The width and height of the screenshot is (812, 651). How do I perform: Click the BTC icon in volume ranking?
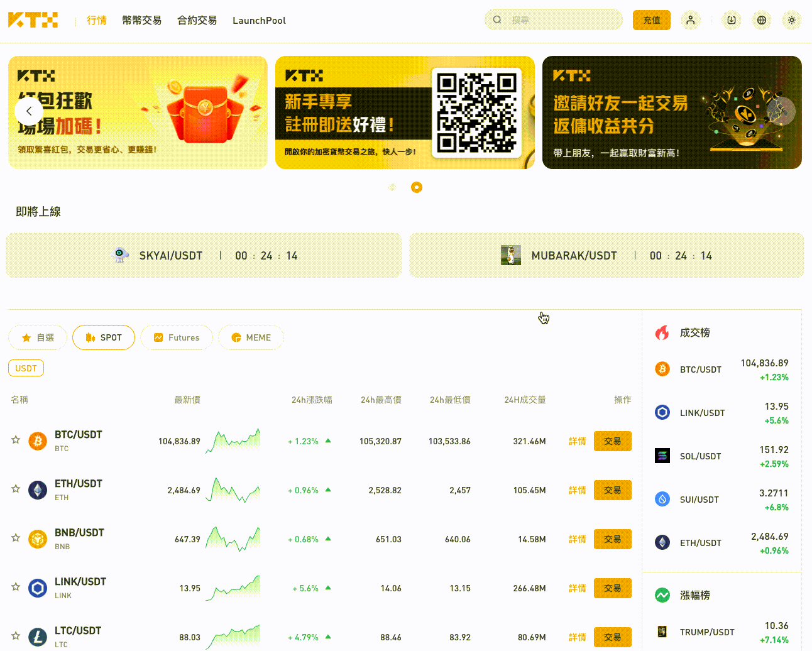662,369
